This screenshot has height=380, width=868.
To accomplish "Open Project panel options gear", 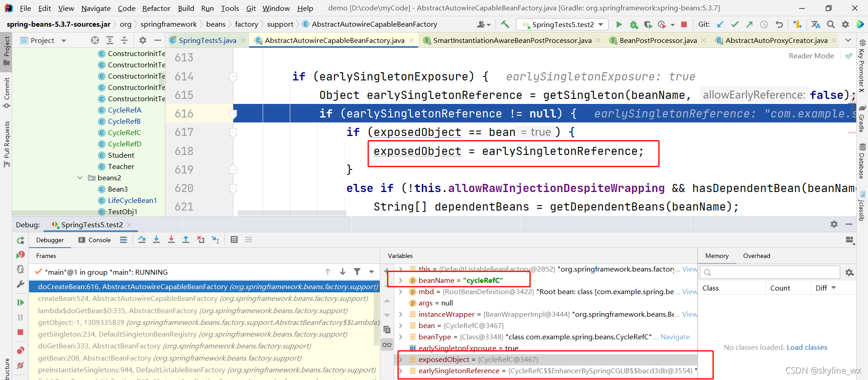I will coord(143,40).
